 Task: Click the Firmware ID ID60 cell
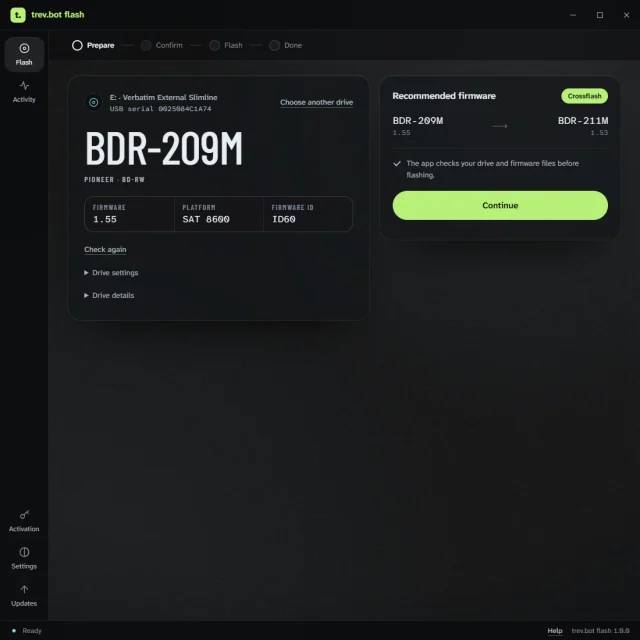tap(308, 214)
